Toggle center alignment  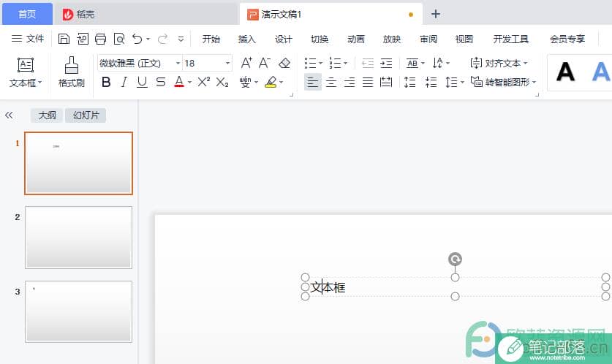point(331,82)
